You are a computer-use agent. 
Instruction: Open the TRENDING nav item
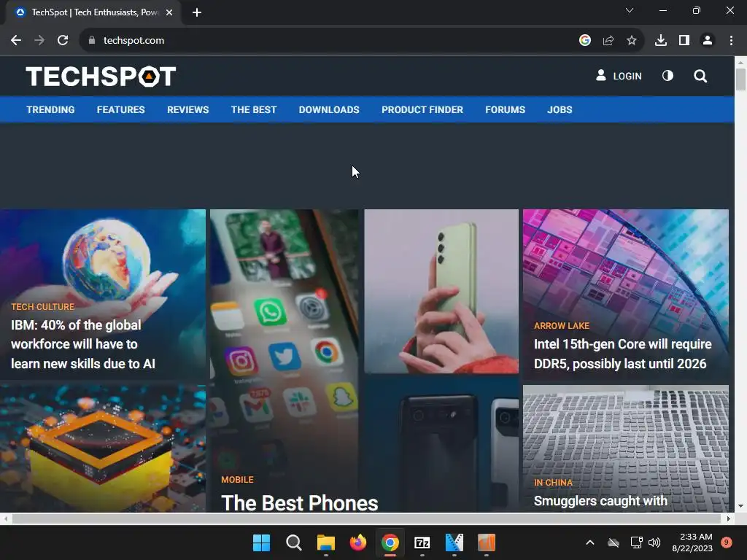click(x=50, y=109)
